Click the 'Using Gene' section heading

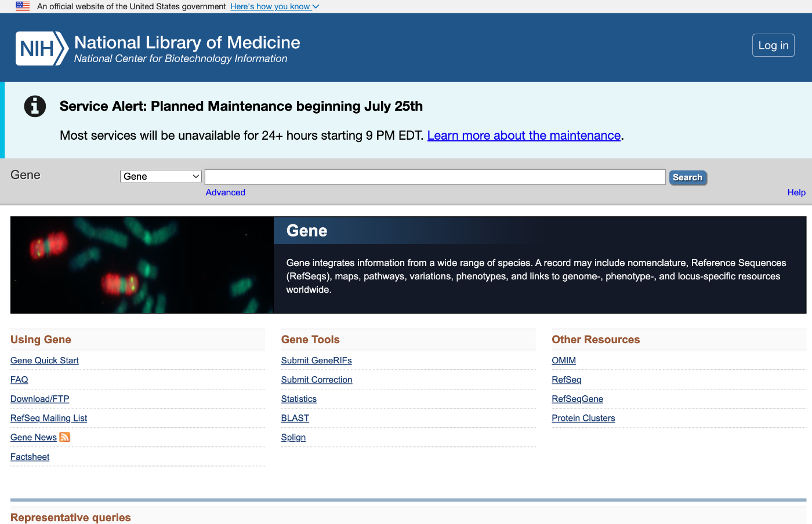pyautogui.click(x=41, y=340)
